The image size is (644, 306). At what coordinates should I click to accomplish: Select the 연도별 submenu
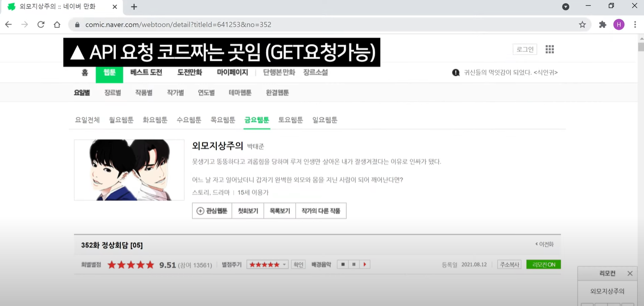(x=206, y=93)
